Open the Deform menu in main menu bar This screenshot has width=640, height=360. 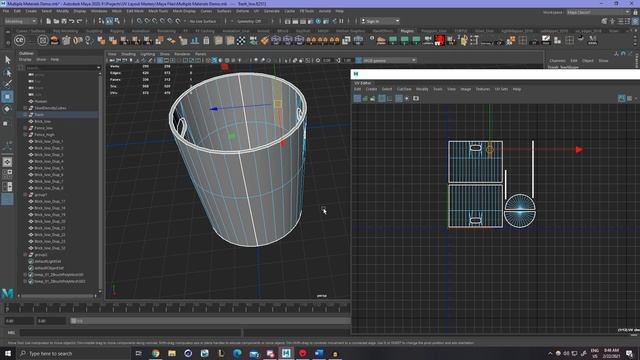tap(242, 11)
